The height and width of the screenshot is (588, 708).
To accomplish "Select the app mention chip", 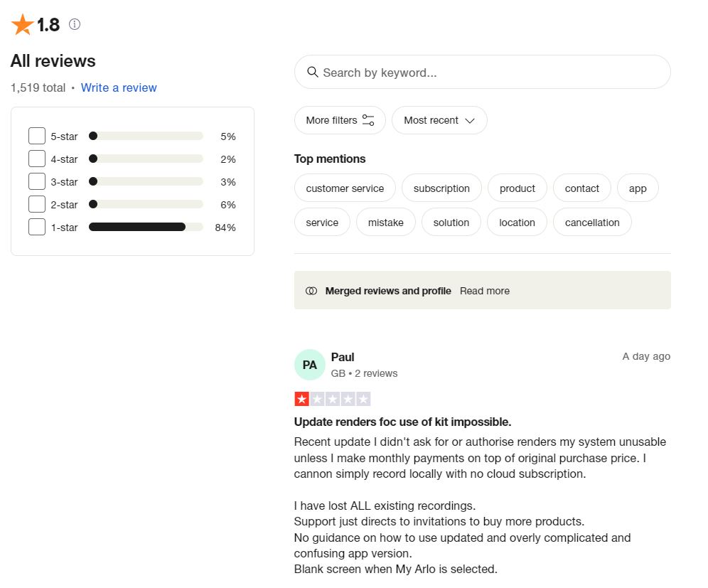I will click(638, 188).
